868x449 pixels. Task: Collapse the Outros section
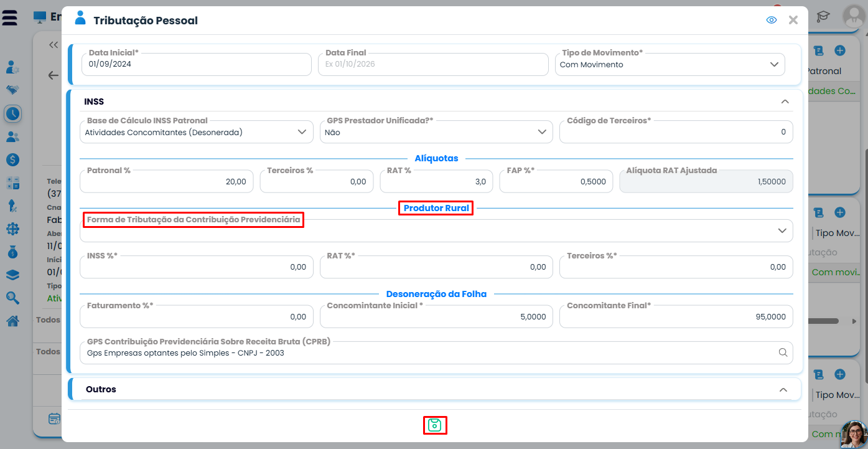click(783, 390)
